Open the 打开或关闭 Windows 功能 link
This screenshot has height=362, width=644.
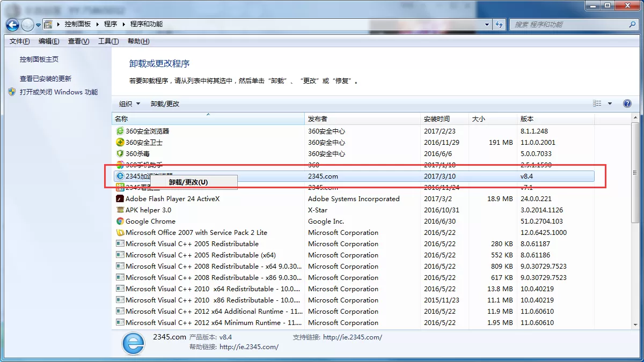click(x=58, y=92)
